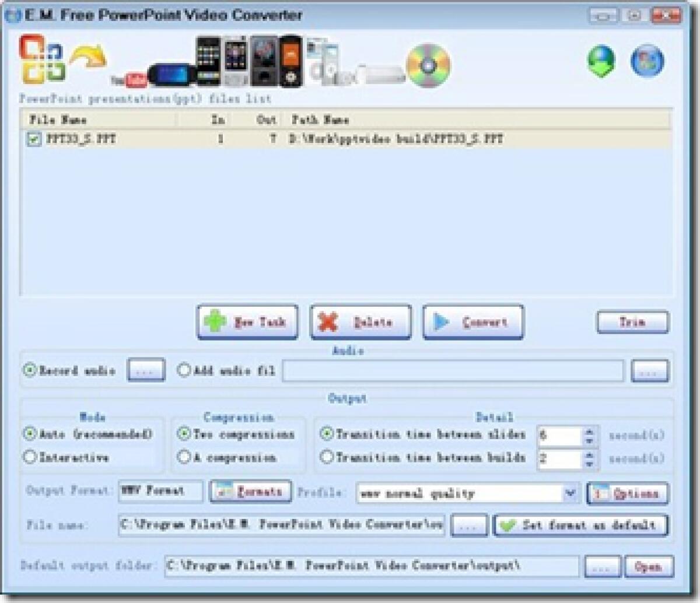Click the New Task button

point(247,321)
